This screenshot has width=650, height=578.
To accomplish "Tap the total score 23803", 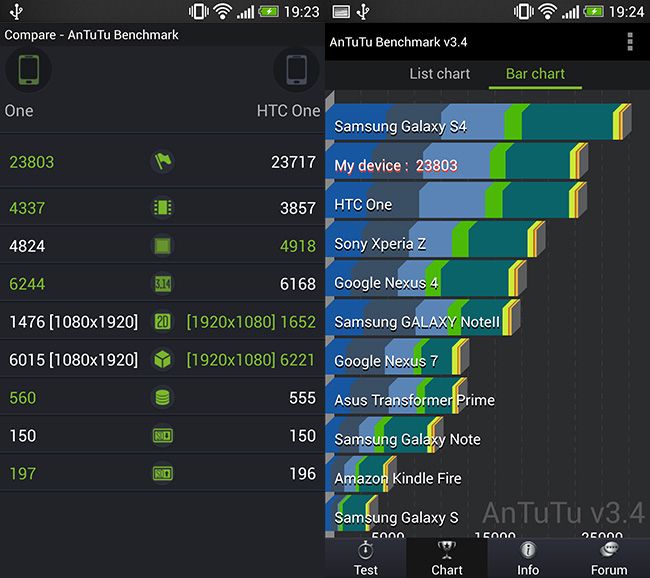I will 32,162.
